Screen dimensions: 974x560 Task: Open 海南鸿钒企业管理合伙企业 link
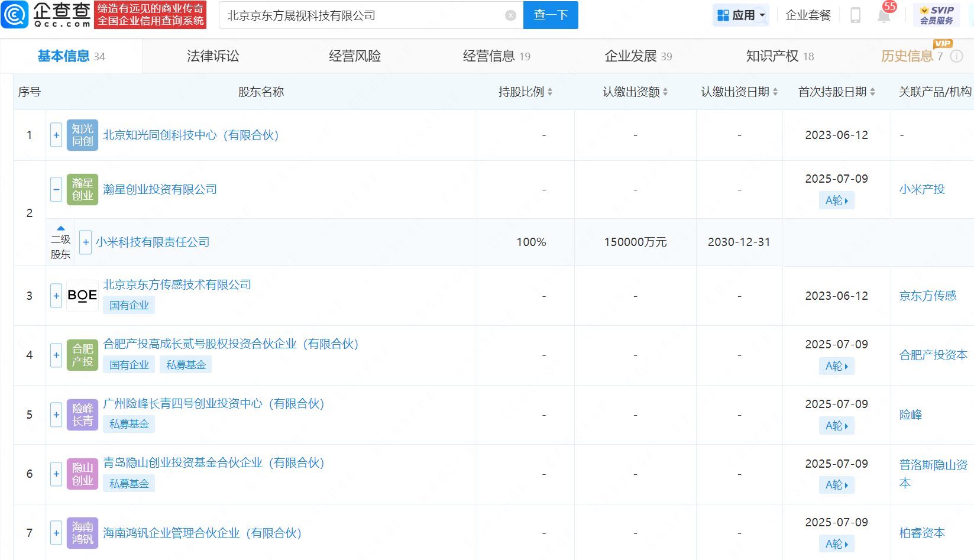[x=202, y=533]
